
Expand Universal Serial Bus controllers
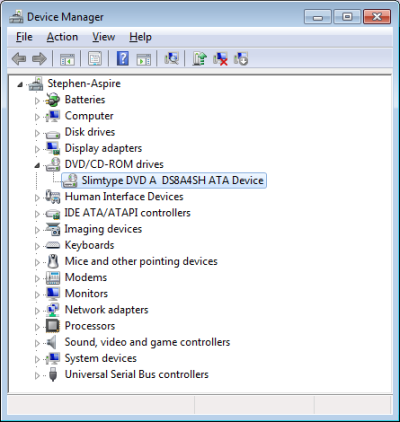click(x=37, y=375)
